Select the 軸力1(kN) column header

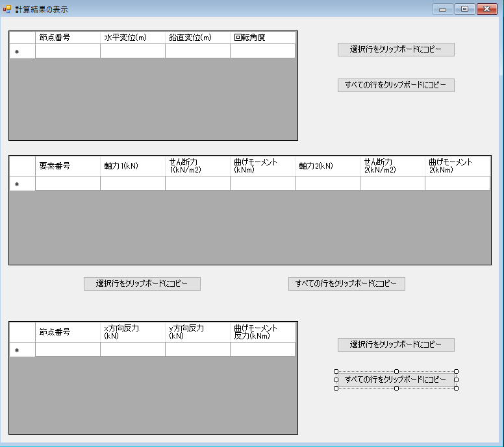[132, 166]
